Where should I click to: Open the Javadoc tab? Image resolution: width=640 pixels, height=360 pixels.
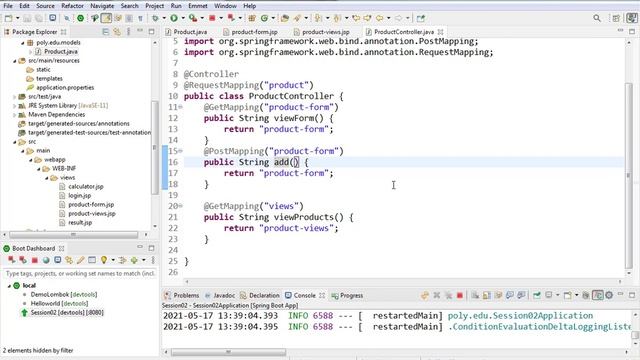coord(220,295)
